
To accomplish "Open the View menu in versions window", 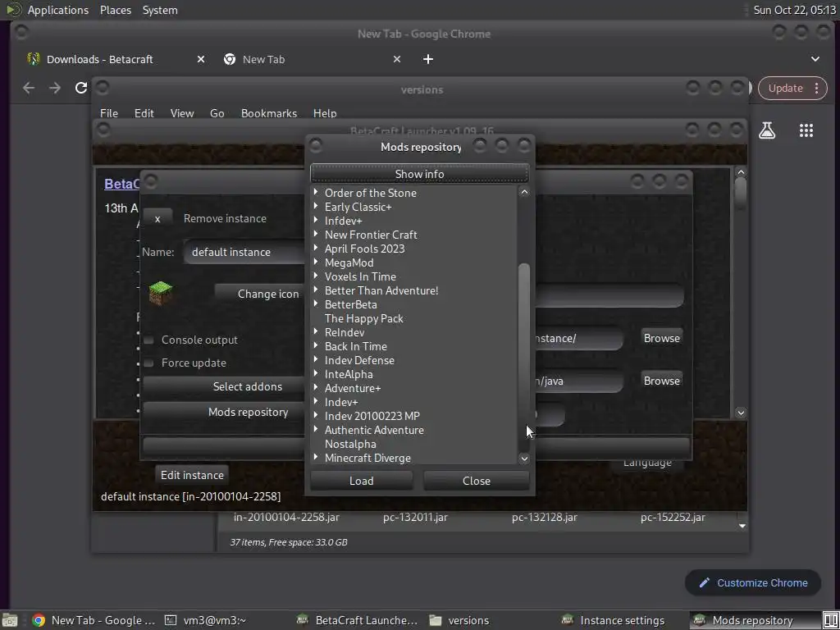I will click(x=182, y=113).
